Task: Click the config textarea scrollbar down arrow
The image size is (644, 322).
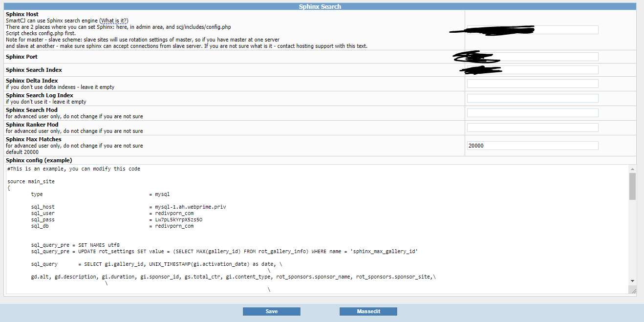Action: tap(632, 281)
